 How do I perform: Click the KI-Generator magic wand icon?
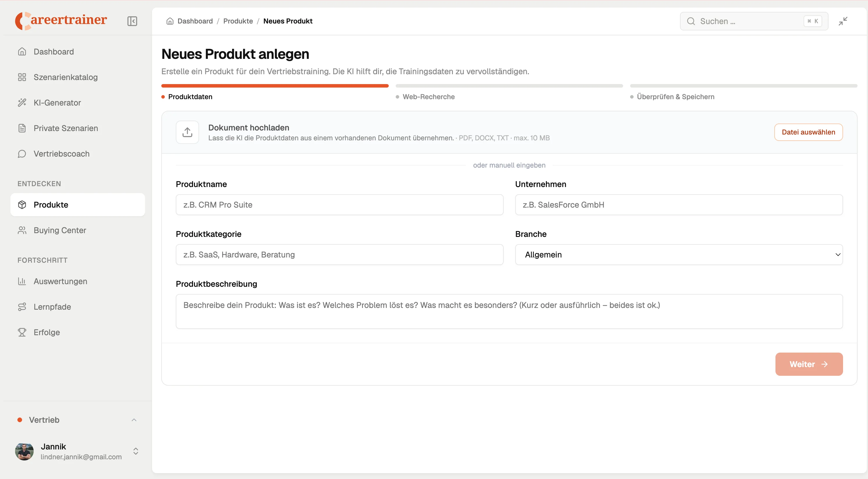[x=22, y=103]
